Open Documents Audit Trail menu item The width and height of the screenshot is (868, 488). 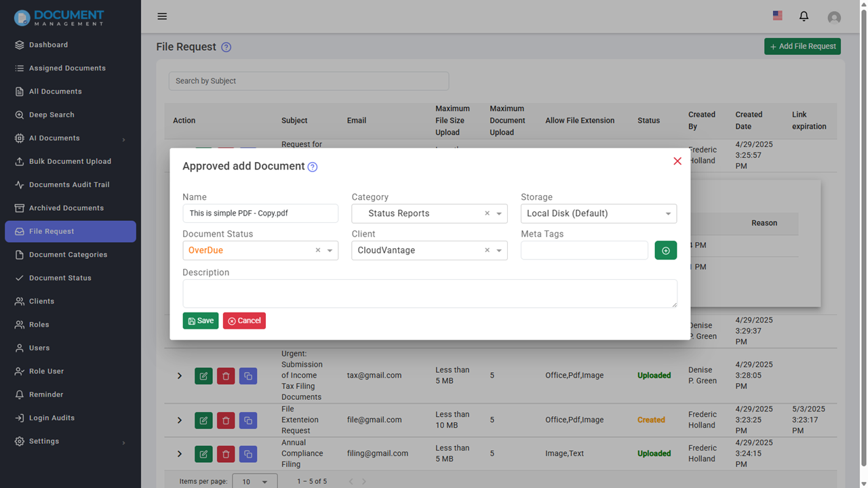coord(69,185)
